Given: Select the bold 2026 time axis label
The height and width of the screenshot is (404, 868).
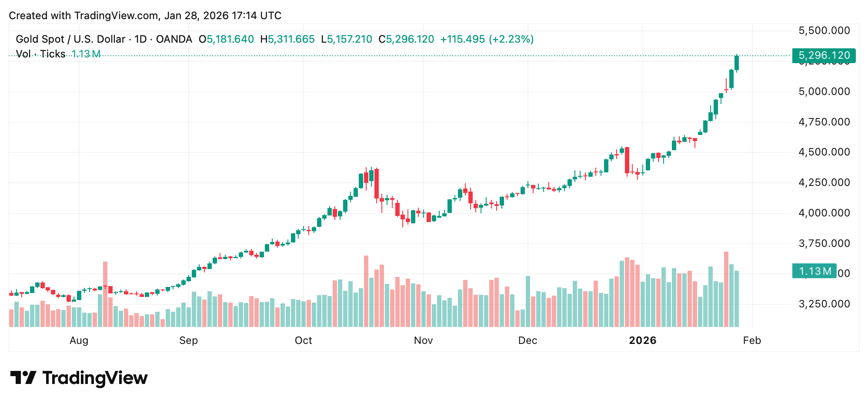Looking at the screenshot, I should click(x=642, y=340).
